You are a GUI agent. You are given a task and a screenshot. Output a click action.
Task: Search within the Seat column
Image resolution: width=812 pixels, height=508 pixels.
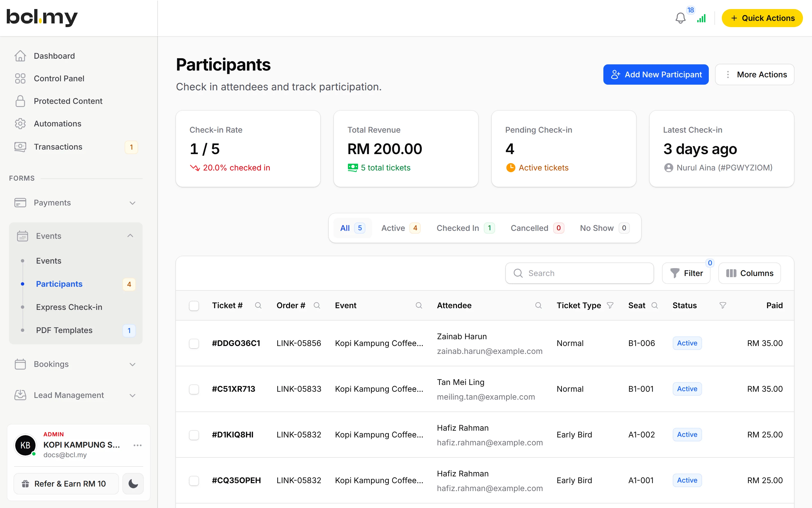click(654, 305)
